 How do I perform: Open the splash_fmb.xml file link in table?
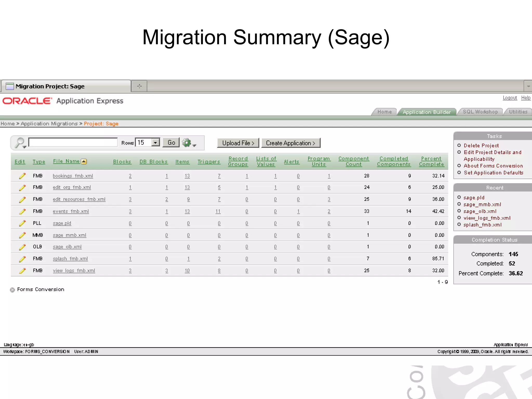pyautogui.click(x=70, y=259)
